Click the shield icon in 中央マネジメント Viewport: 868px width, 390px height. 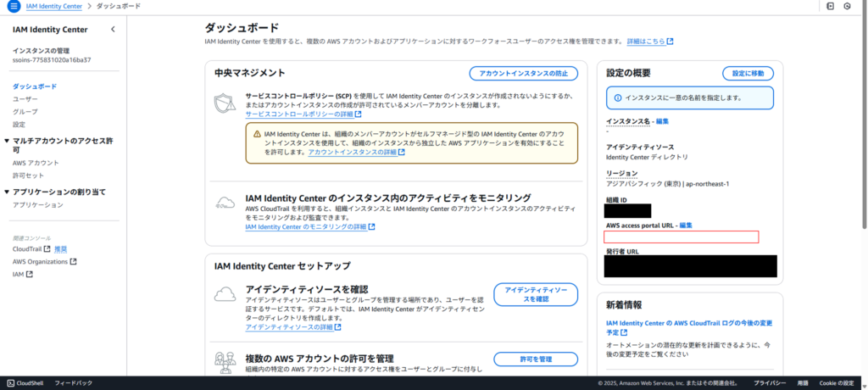225,103
